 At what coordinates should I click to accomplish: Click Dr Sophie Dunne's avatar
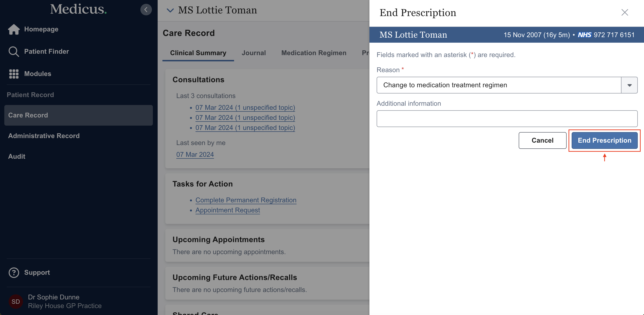click(16, 302)
